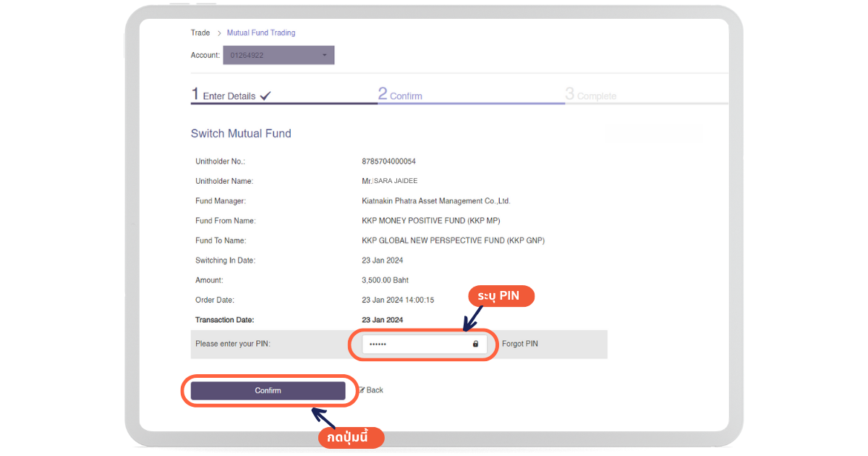The width and height of the screenshot is (868, 456).
Task: Open the account number 01264922 selector
Action: pos(278,55)
